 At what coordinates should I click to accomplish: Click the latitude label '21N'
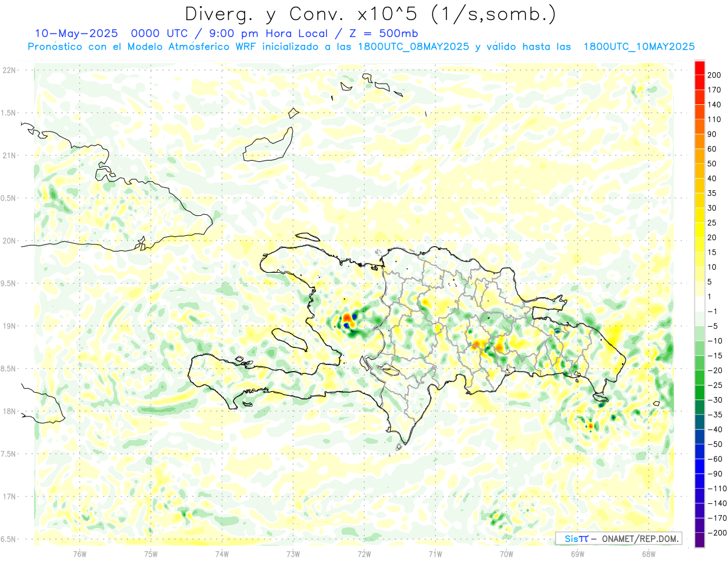[9, 155]
